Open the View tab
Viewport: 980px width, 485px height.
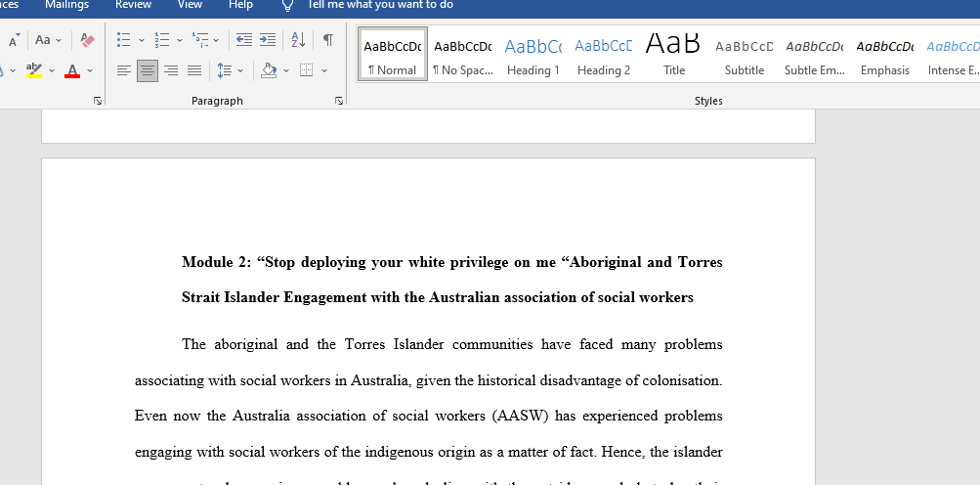[x=190, y=5]
